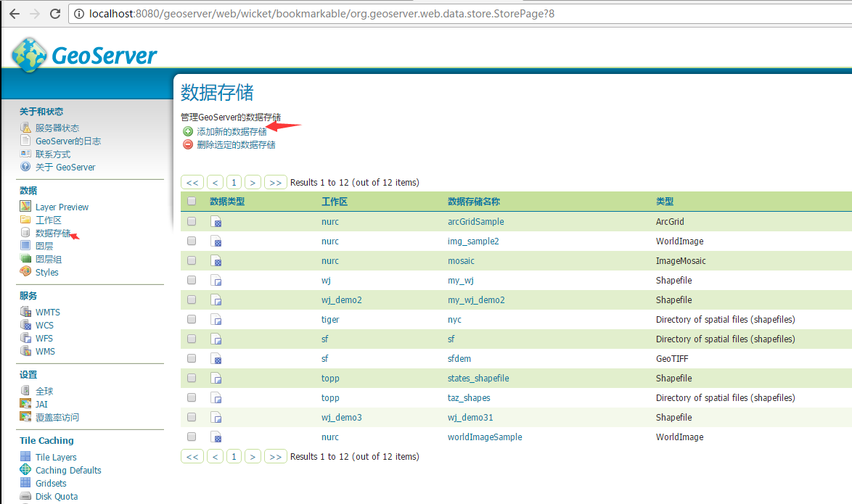Screen dimensions: 852x504
Task: Select the checkbox beside states_shapefile
Action: [192, 378]
